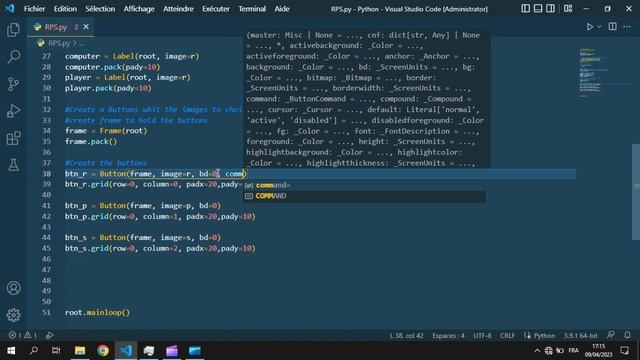640x360 pixels.
Task: Select interpreter 3.9.1 64-bit
Action: (x=580, y=336)
